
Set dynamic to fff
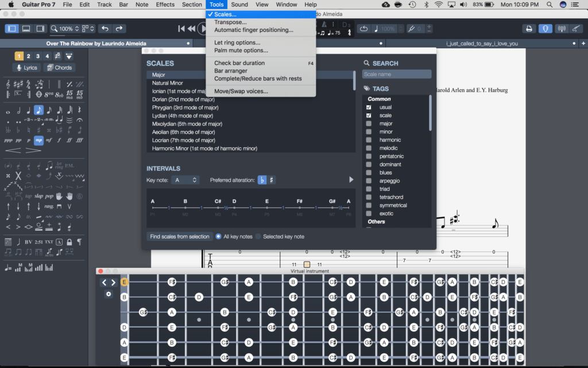coord(79,140)
